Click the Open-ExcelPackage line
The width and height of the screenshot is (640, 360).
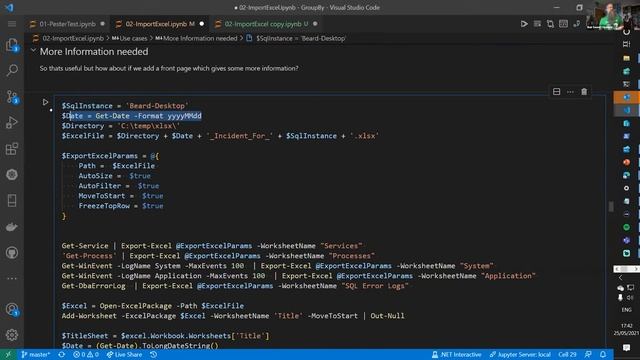(x=153, y=306)
